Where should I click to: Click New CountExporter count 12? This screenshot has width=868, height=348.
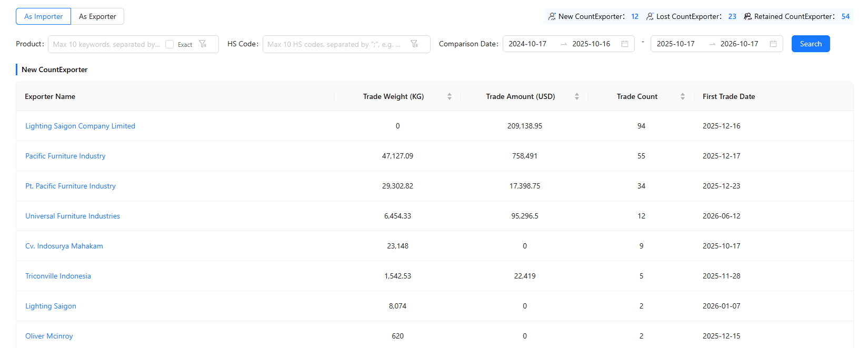635,16
